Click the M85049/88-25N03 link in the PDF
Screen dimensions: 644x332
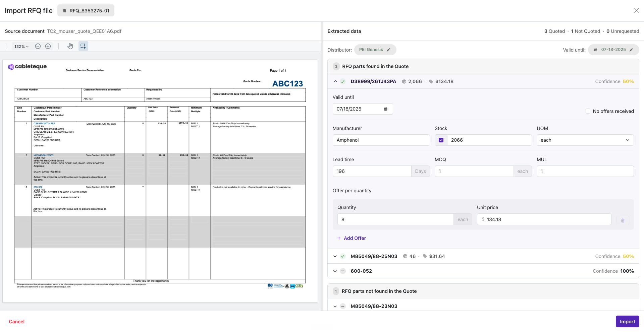tap(44, 155)
